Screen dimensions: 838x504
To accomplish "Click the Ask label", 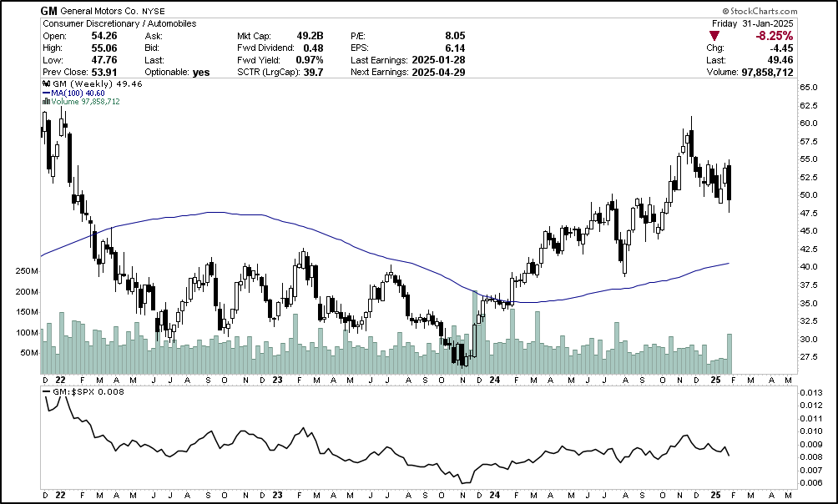I will 154,37.
